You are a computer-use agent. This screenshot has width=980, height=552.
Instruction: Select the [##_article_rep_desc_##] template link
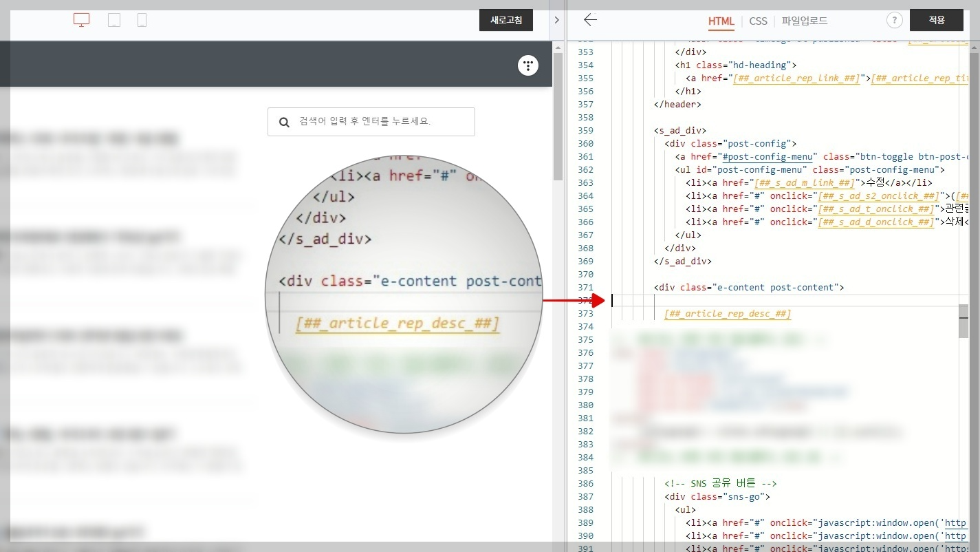tap(728, 313)
